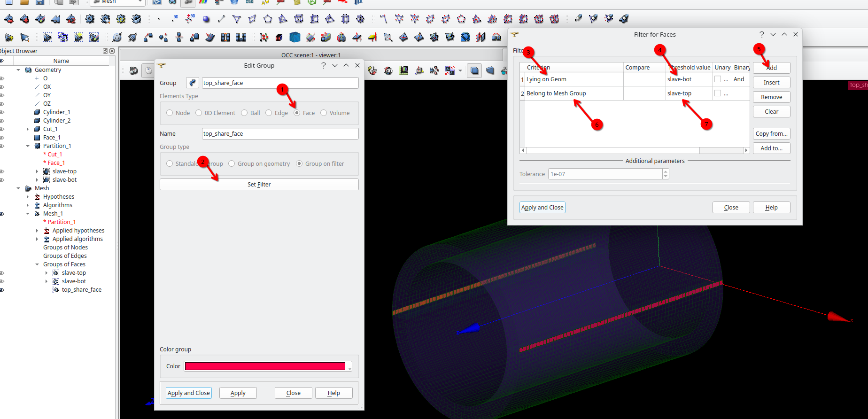Screen dimensions: 868x419
Task: Collapse the Groups of Faces node
Action: tap(37, 264)
